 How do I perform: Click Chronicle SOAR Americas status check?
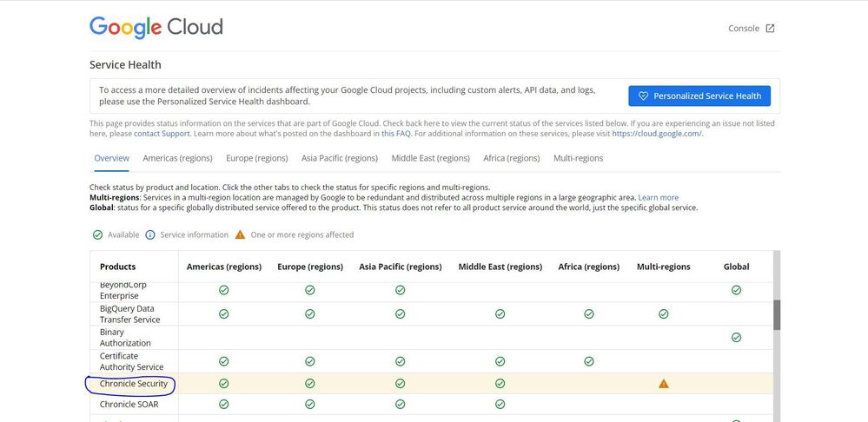(x=223, y=405)
